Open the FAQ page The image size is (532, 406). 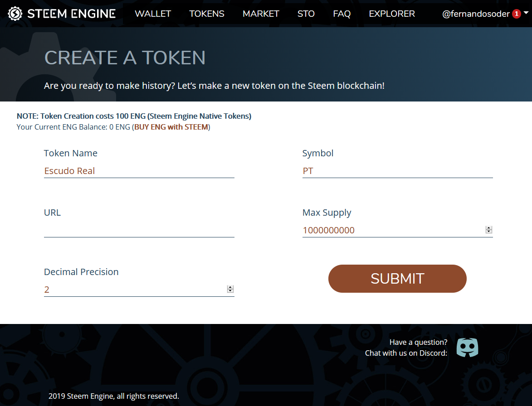(x=342, y=14)
